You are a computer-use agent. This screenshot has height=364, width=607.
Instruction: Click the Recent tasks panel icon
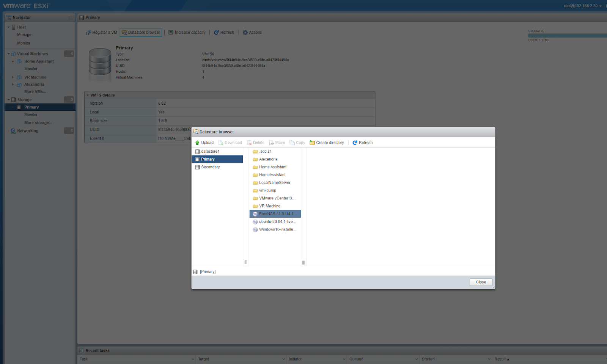tap(81, 351)
